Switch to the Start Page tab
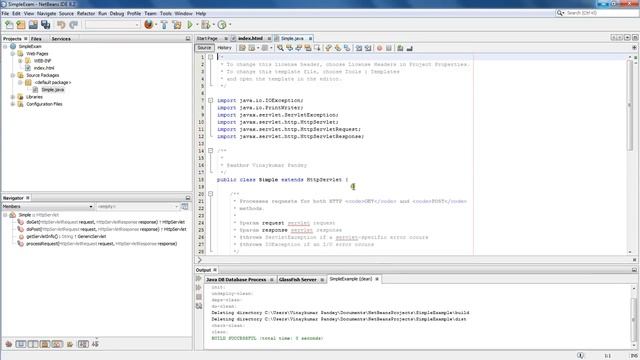The height and width of the screenshot is (360, 640). click(207, 38)
